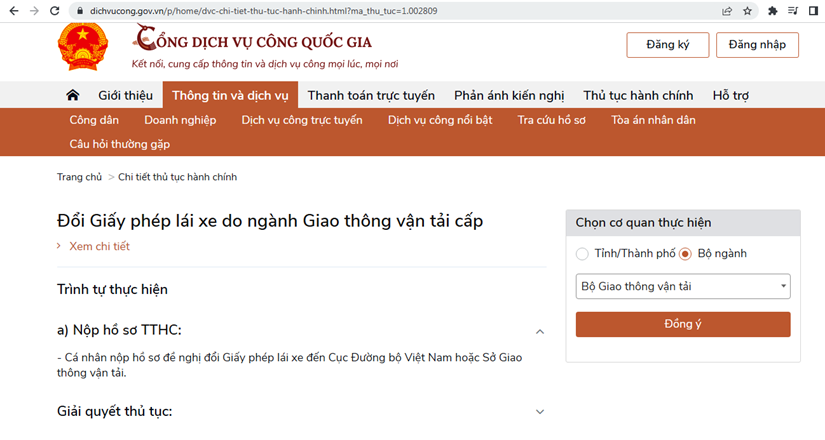Click the site lock icon in address bar
Screen dimensions: 825x440
tap(80, 11)
